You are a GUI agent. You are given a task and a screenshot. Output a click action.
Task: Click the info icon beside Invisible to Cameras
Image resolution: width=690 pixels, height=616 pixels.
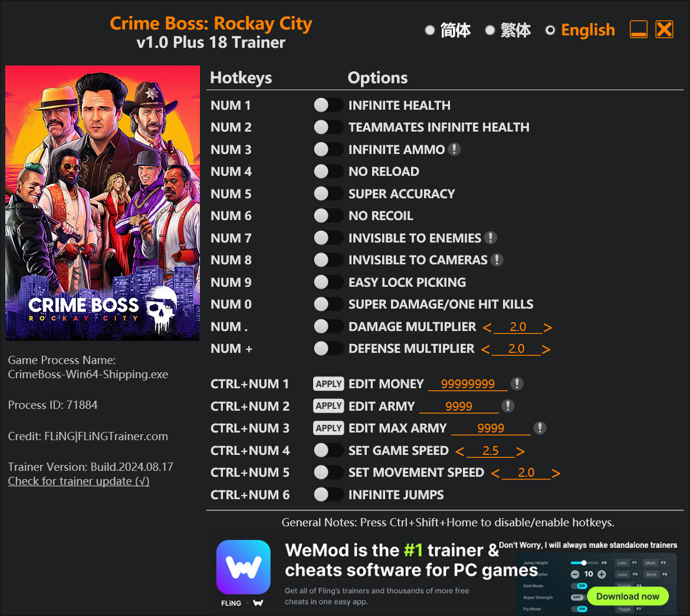(497, 260)
